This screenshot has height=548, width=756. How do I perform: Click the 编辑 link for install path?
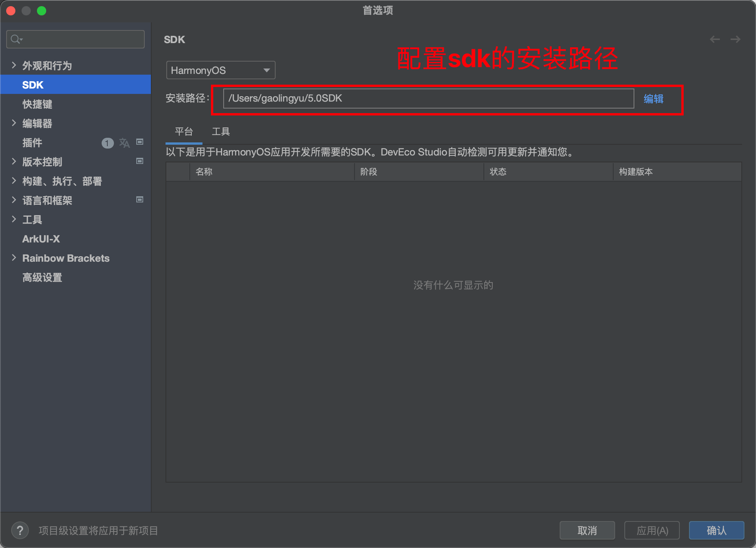653,99
